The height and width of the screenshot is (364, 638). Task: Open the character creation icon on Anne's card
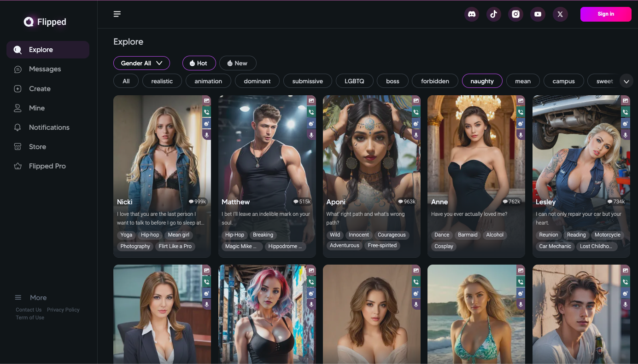[521, 123]
